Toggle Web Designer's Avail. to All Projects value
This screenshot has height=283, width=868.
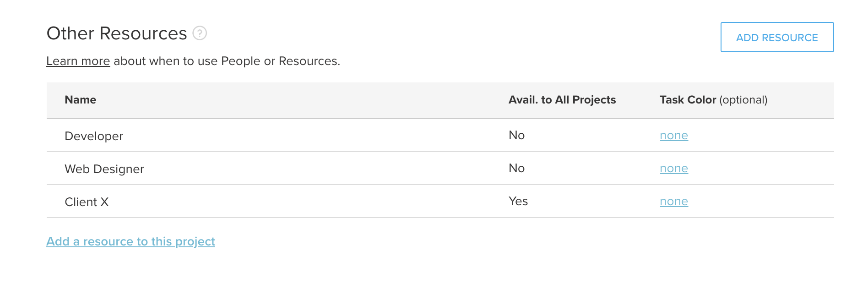point(516,168)
